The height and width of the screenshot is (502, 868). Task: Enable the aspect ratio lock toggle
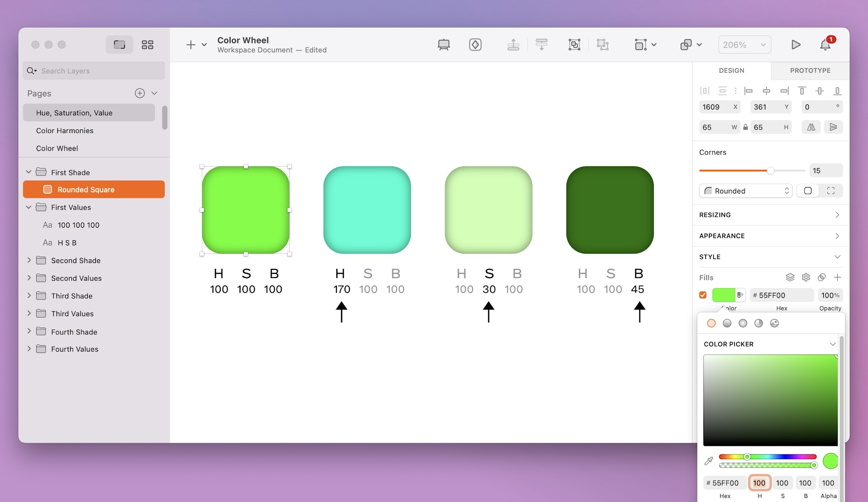(x=745, y=127)
